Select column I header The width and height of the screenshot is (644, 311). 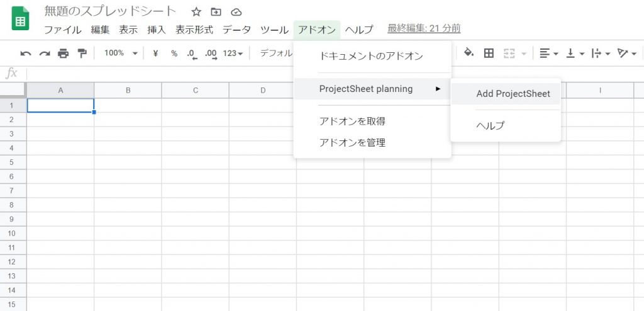click(600, 91)
